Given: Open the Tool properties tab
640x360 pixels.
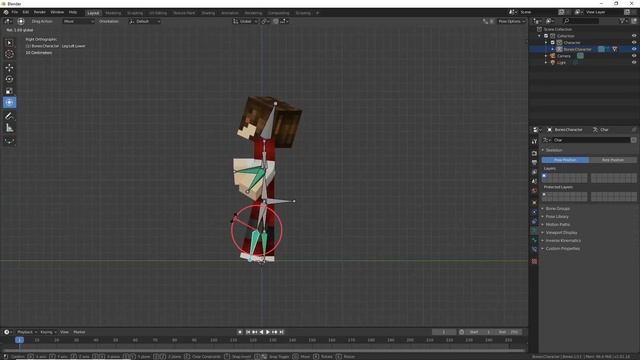Looking at the screenshot, I should click(x=534, y=141).
